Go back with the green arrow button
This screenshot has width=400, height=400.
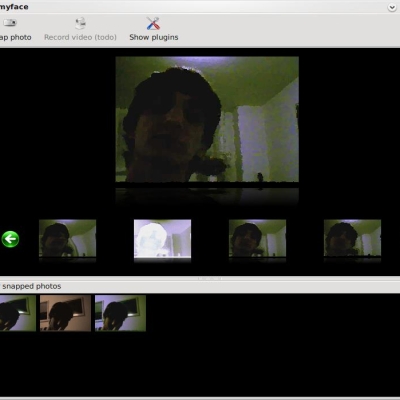(10, 239)
